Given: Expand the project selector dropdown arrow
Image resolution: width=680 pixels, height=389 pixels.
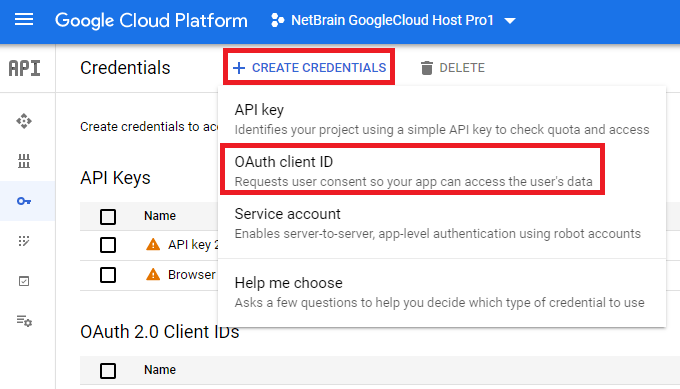Looking at the screenshot, I should coord(510,20).
